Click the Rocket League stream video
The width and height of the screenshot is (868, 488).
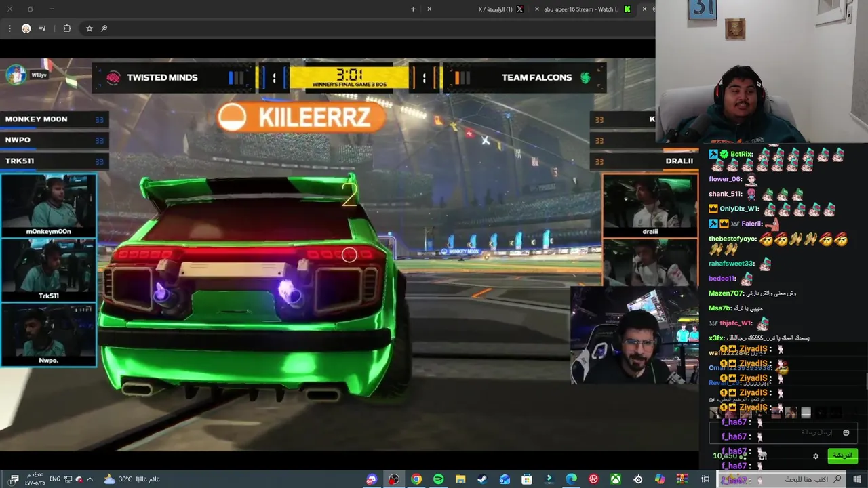pos(349,254)
